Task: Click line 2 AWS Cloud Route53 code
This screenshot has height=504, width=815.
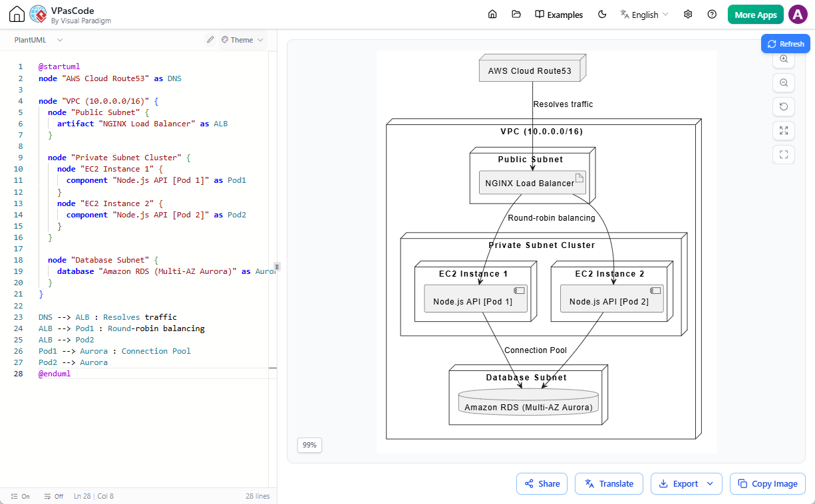Action: [x=110, y=78]
